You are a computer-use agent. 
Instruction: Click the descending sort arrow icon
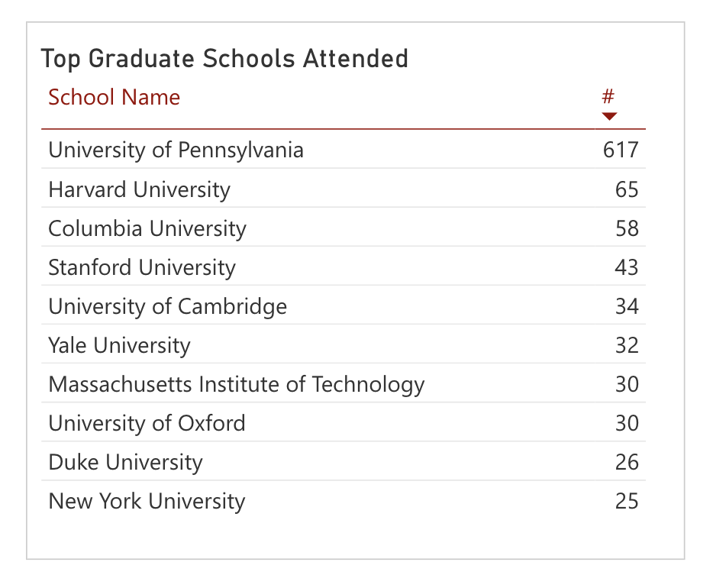coord(609,116)
